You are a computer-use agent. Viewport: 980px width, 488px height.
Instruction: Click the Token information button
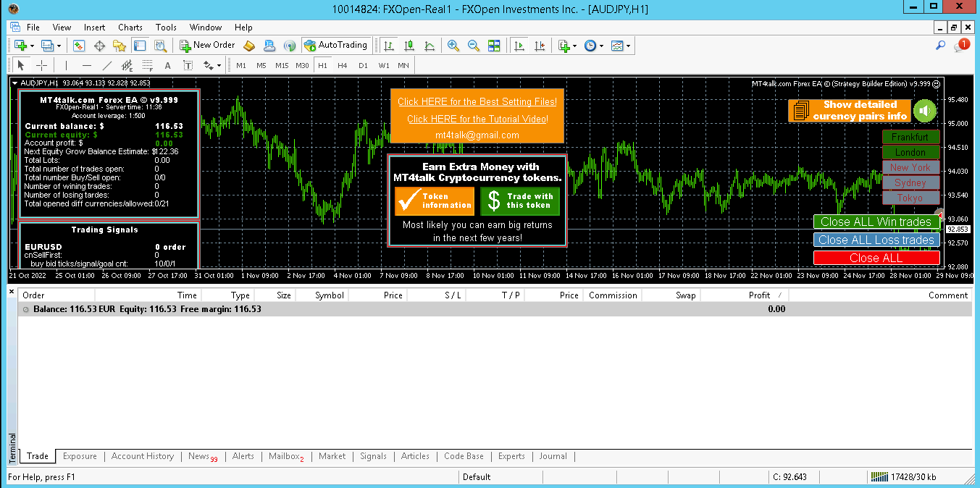[435, 201]
